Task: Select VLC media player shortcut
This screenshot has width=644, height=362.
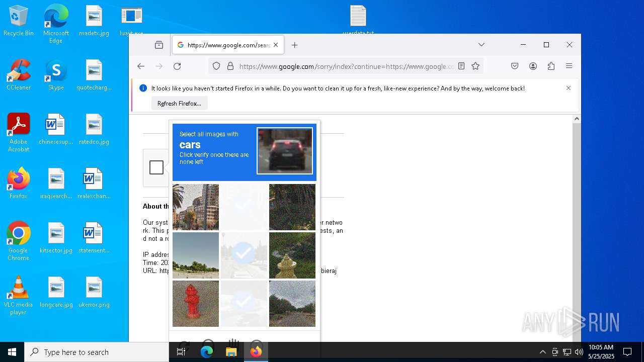Action: click(x=19, y=295)
